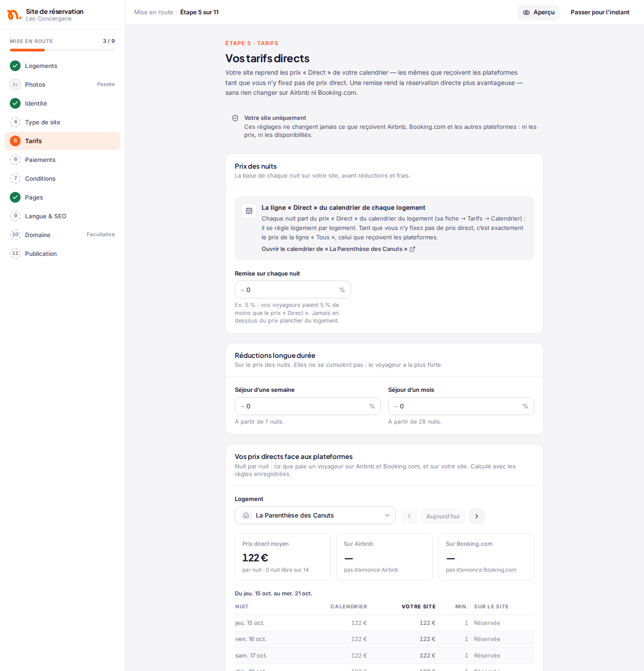Click the Prix direct moyen 122 € card
Viewport: 644px width, 671px height.
(283, 557)
